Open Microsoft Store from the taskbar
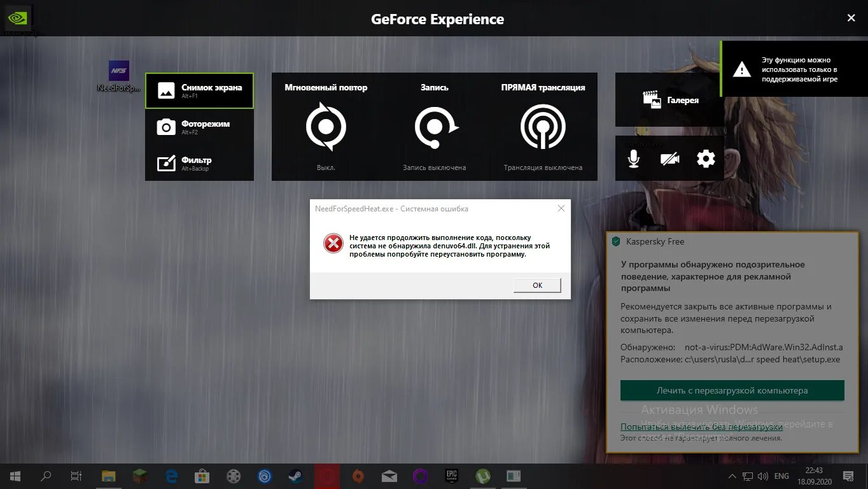 coord(202,476)
